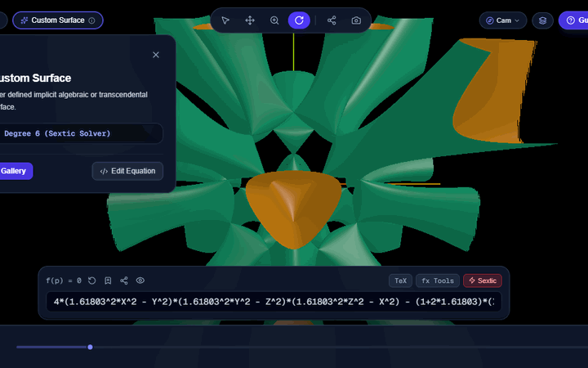Image resolution: width=588 pixels, height=368 pixels.
Task: Open the Guide help button
Action: (x=574, y=20)
